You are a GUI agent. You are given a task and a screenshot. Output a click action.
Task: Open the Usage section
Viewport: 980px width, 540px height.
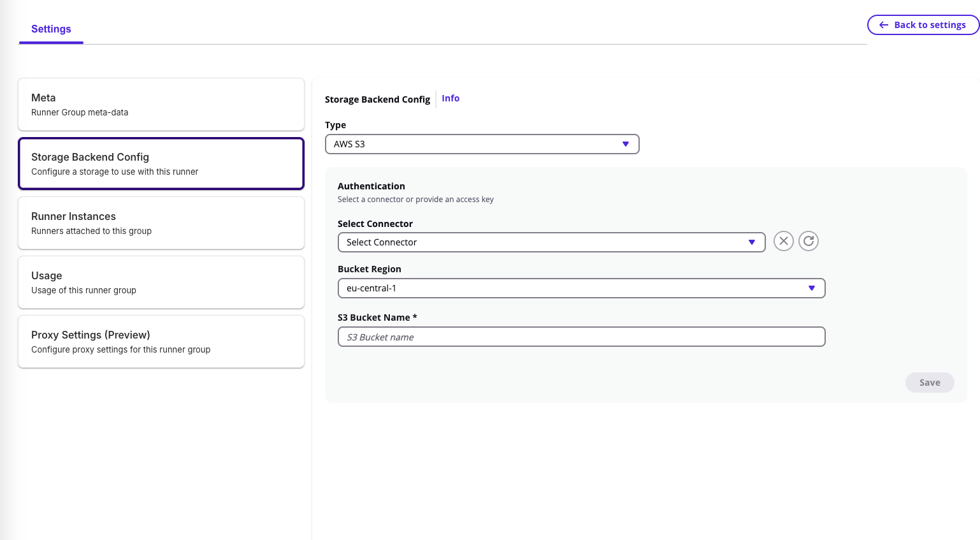point(161,282)
